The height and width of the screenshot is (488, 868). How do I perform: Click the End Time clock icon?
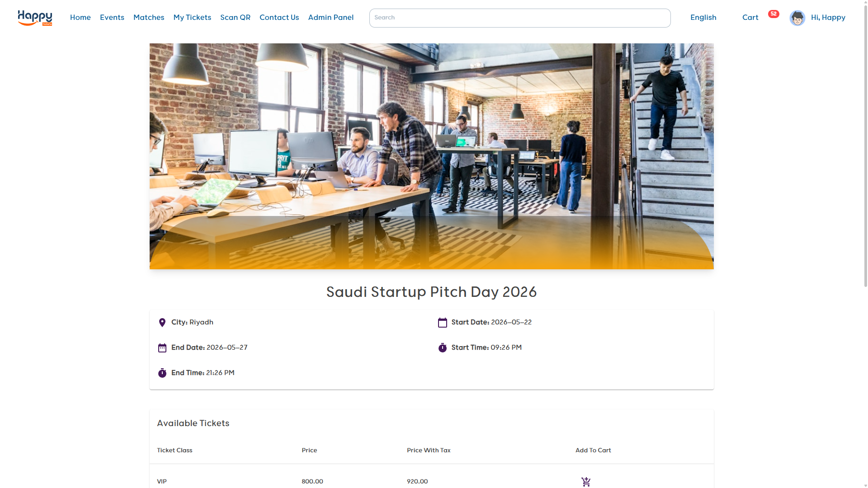(162, 373)
